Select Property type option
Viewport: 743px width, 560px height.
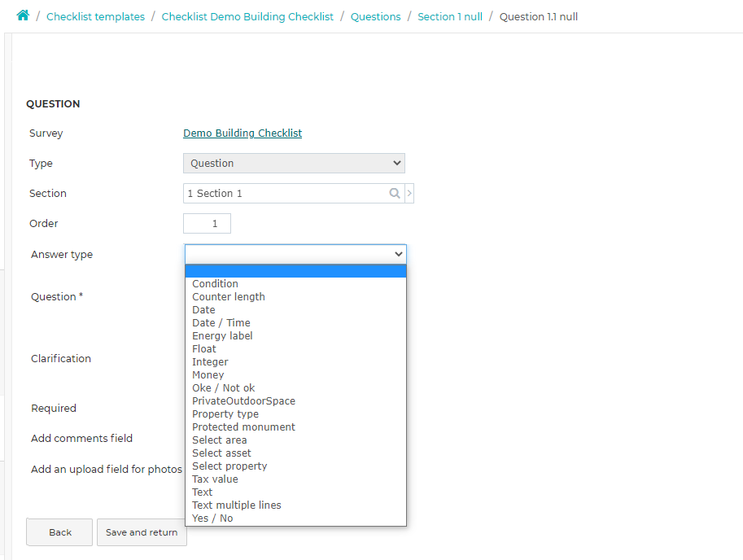[x=295, y=414]
